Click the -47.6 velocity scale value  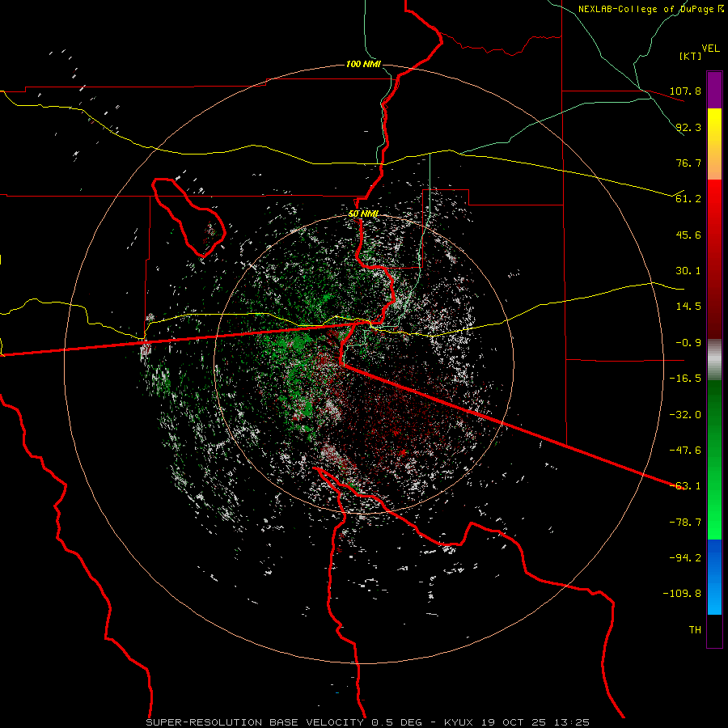[x=685, y=451]
